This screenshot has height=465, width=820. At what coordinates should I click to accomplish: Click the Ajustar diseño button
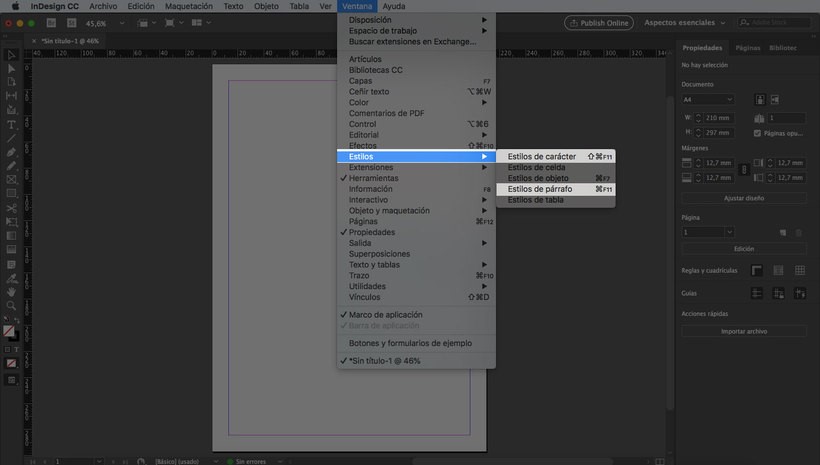tap(744, 198)
